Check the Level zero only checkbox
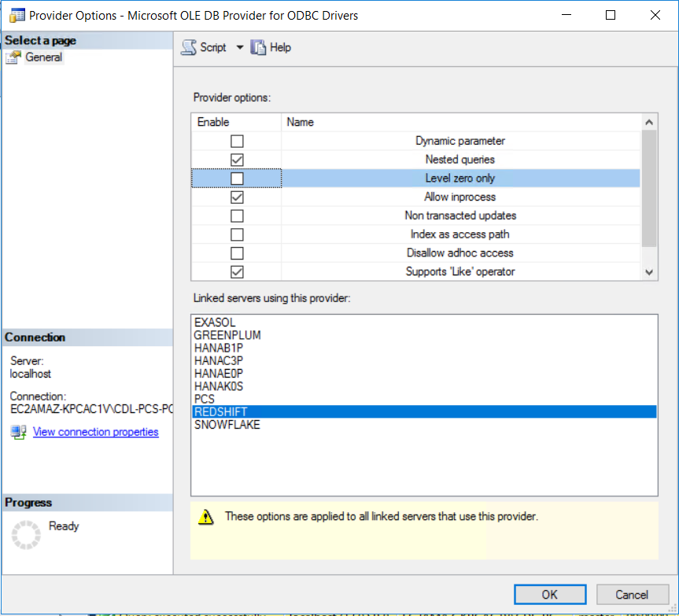This screenshot has height=616, width=679. [237, 179]
